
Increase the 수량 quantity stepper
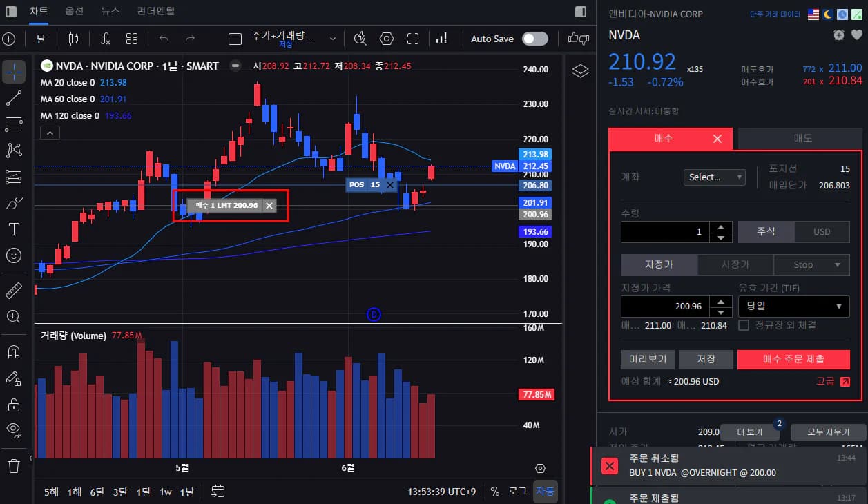point(721,227)
